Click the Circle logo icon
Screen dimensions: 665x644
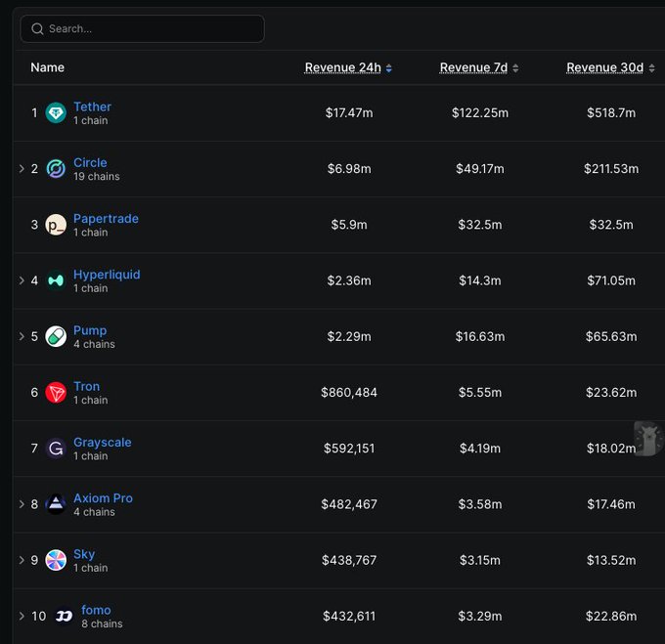click(x=56, y=169)
